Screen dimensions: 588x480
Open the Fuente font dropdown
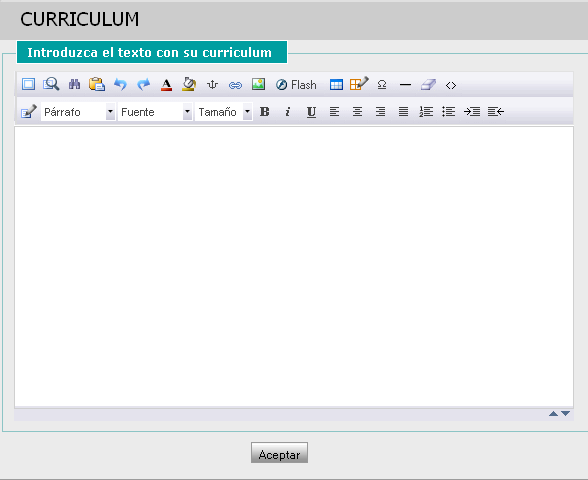coord(155,112)
